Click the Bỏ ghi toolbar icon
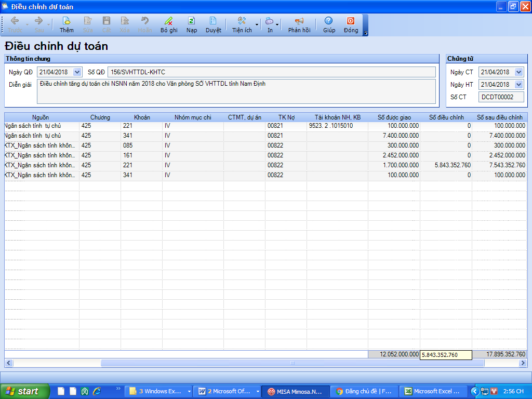Viewport: 532px width, 399px height. coord(169,21)
